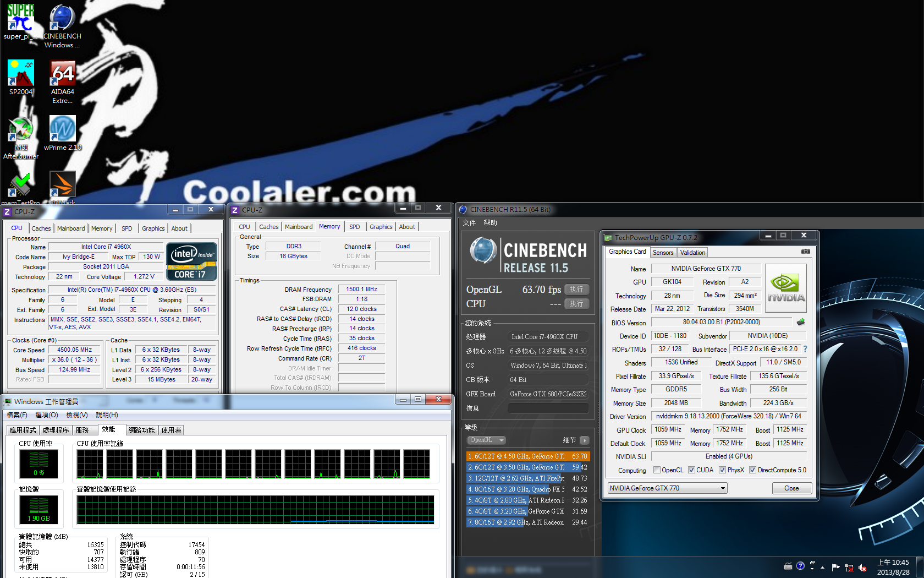Open the OpenGL ranking dropdown in Cinebench

[x=486, y=440]
